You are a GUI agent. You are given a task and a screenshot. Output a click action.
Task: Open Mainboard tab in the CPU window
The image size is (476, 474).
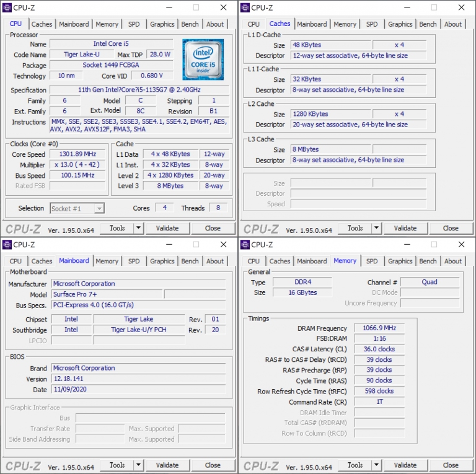[74, 24]
